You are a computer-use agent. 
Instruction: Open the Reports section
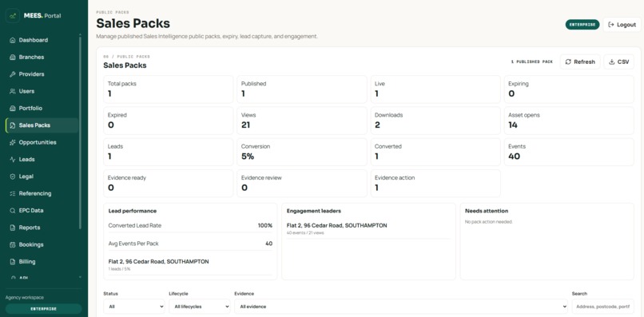click(x=42, y=228)
